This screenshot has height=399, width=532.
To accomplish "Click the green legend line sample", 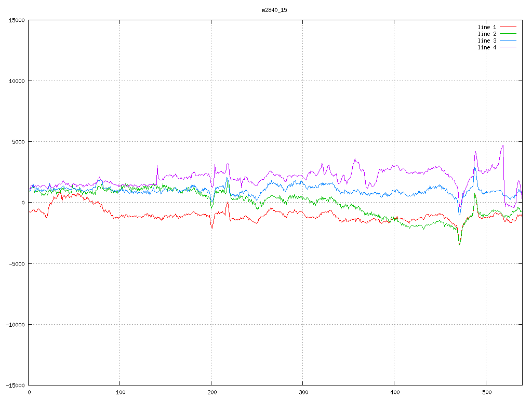I will [508, 34].
